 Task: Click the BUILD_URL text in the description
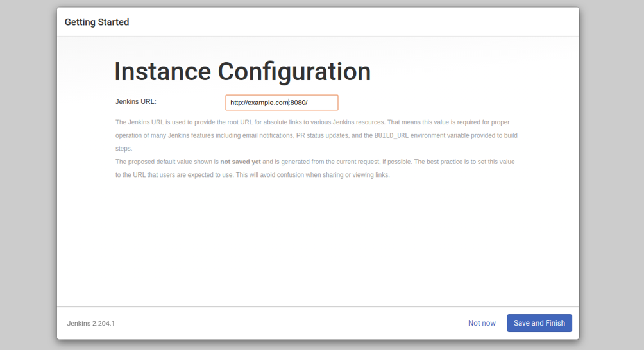(391, 135)
